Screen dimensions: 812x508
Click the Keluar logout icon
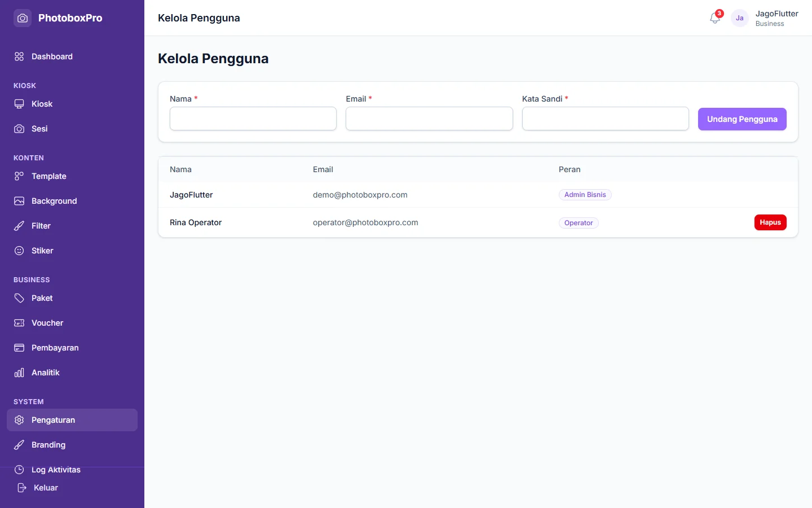click(x=22, y=488)
